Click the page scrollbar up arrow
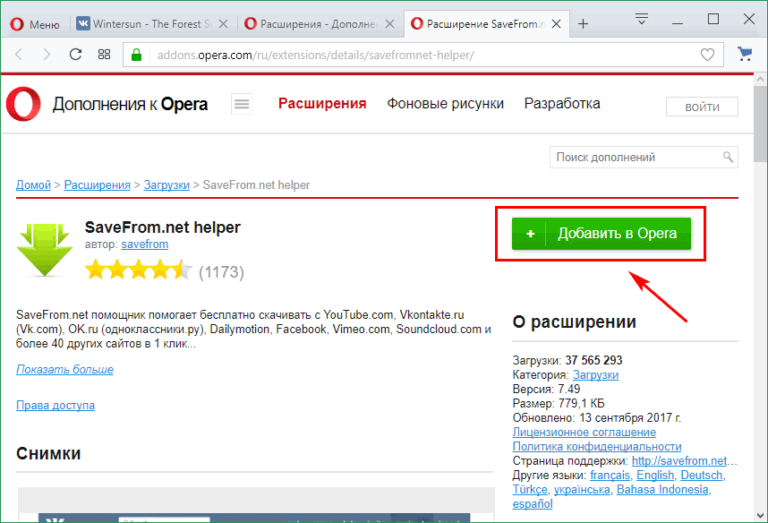The height and width of the screenshot is (523, 768). [760, 79]
